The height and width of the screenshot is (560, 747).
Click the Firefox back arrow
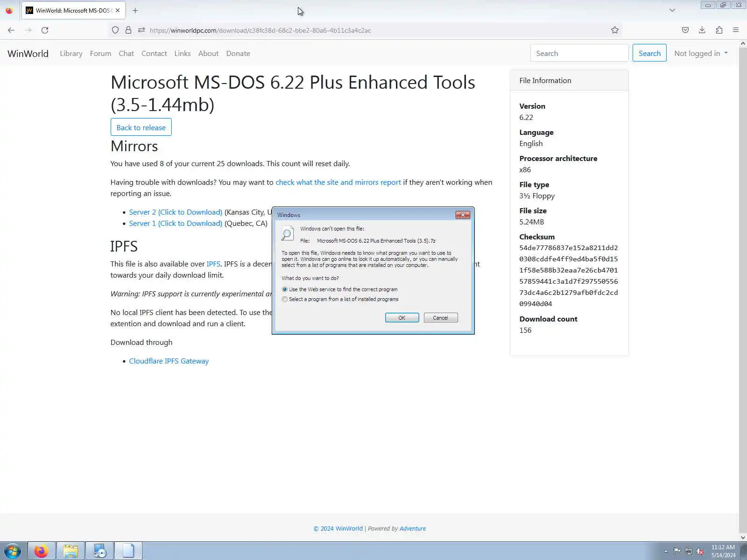[11, 30]
